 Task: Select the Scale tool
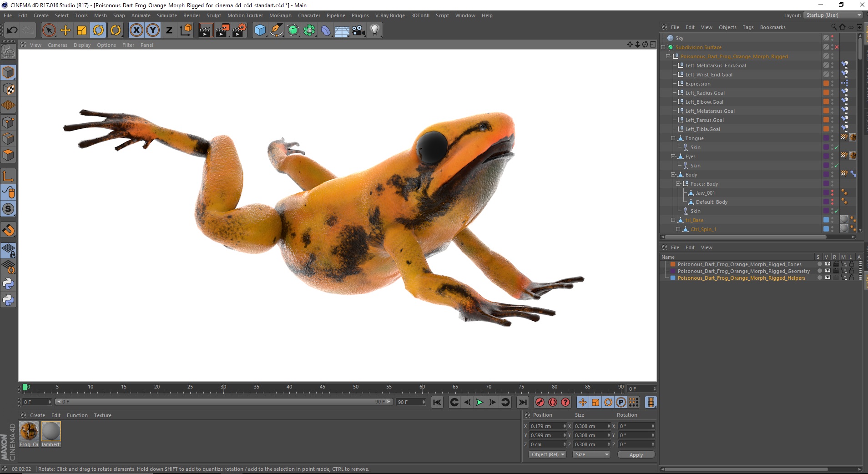pyautogui.click(x=82, y=30)
